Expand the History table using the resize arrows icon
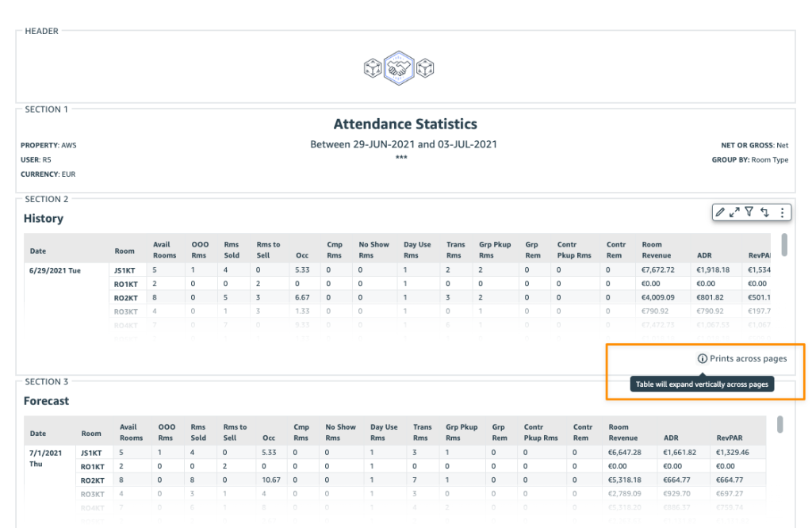 point(734,212)
